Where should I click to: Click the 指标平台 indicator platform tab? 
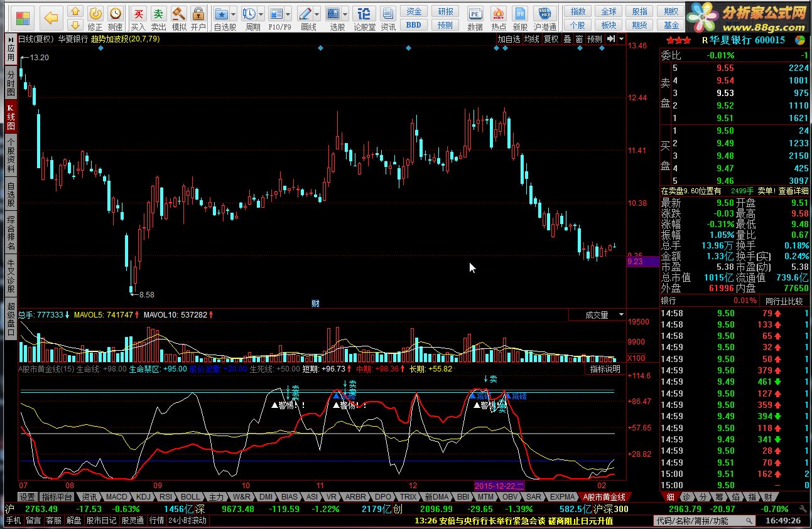[x=57, y=496]
